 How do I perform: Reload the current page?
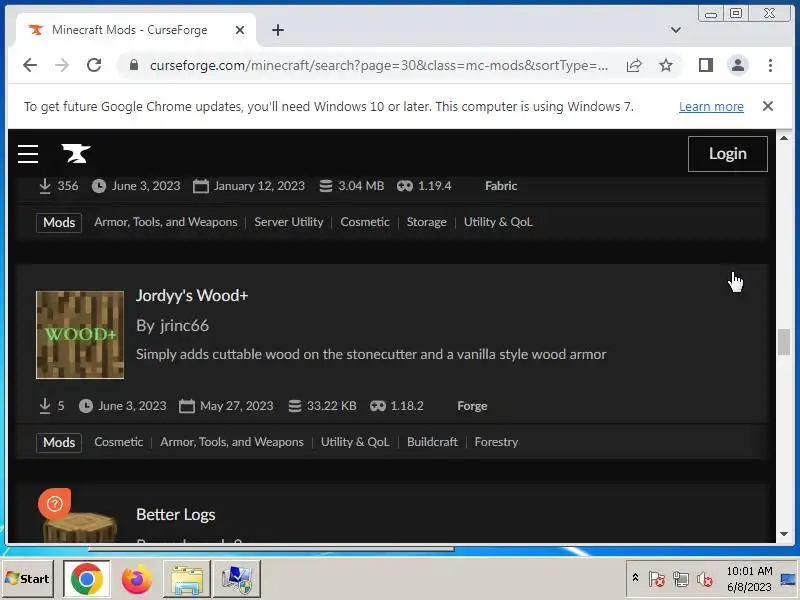click(94, 65)
